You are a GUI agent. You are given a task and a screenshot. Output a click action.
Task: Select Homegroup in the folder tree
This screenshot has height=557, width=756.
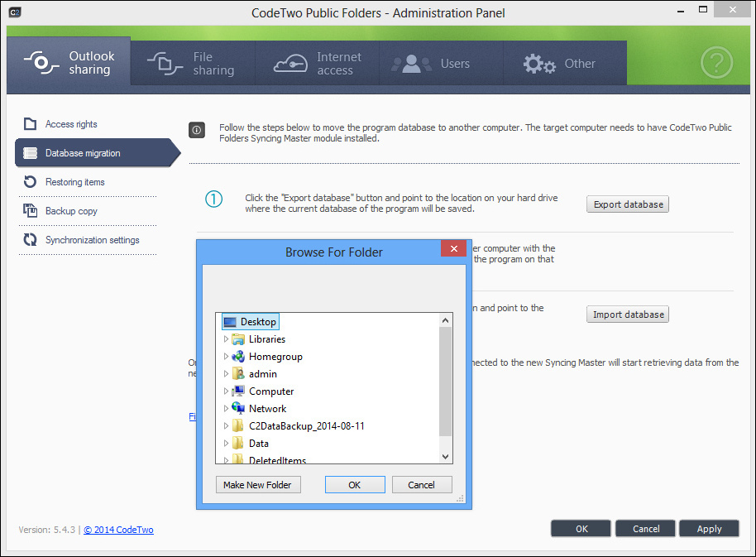point(275,357)
